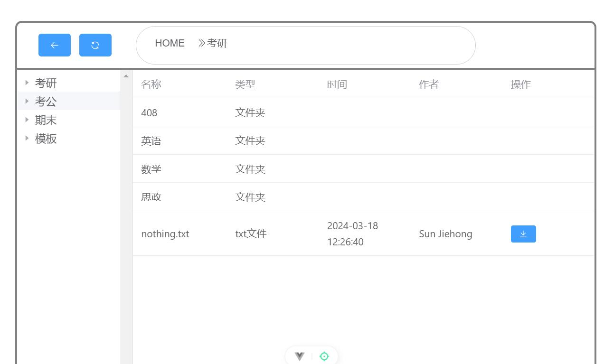Image resolution: width=604 pixels, height=364 pixels.
Task: Expand the 期末 tree node arrow
Action: click(x=27, y=120)
